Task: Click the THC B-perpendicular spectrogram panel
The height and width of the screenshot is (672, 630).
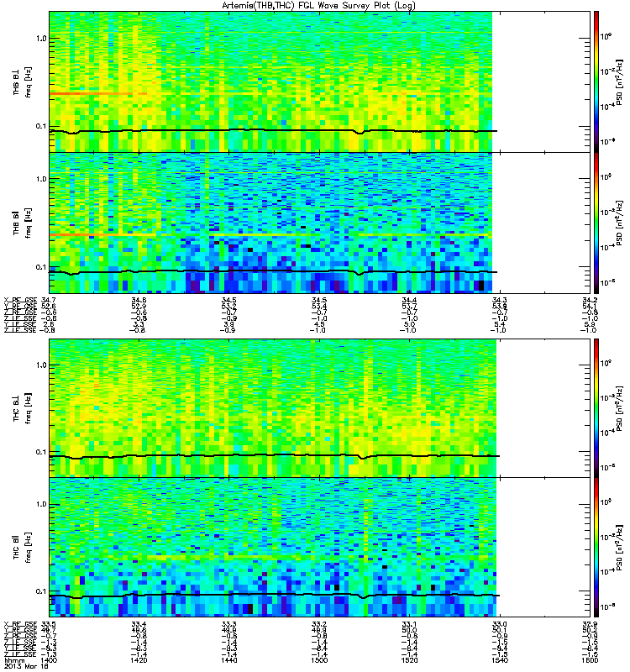Action: tap(319, 408)
